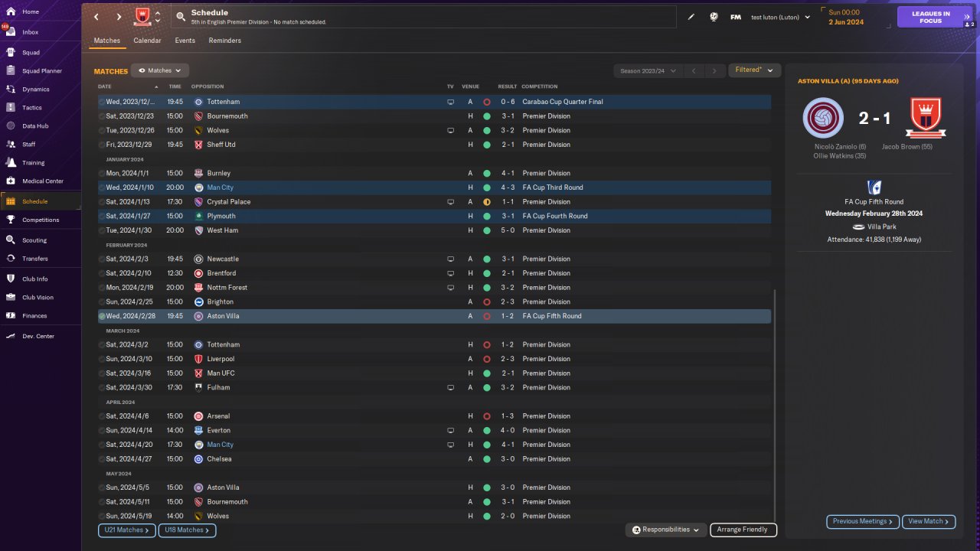Click the TV icon on the Newcastle row
The image size is (980, 551).
[x=451, y=259]
